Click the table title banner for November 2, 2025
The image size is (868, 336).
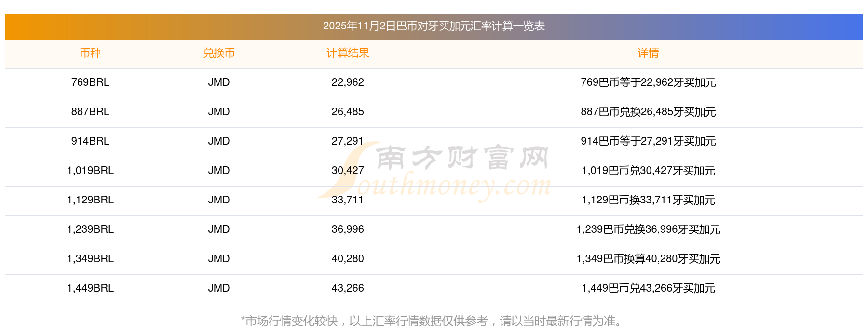[434, 27]
